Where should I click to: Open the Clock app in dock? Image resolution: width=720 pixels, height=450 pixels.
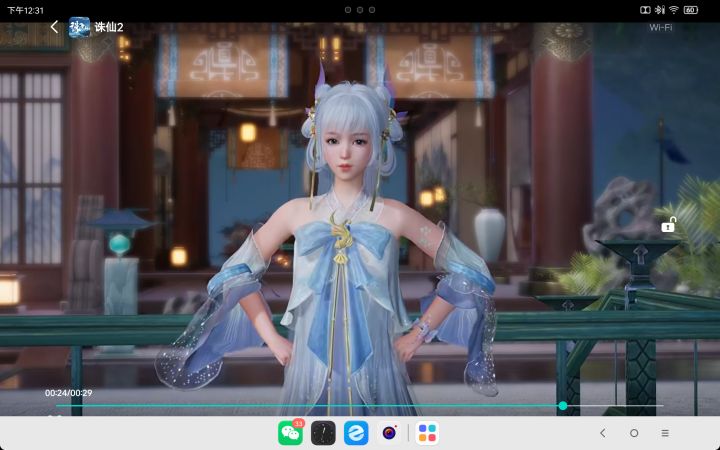click(323, 433)
